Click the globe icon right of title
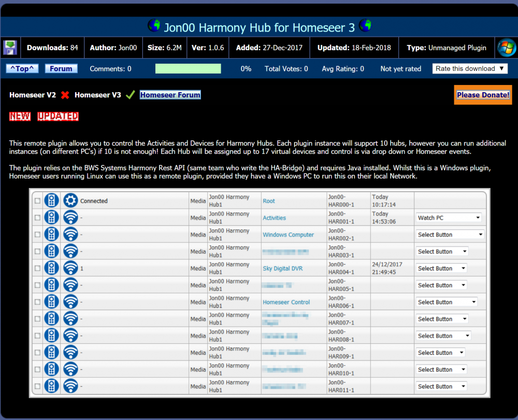 point(365,25)
